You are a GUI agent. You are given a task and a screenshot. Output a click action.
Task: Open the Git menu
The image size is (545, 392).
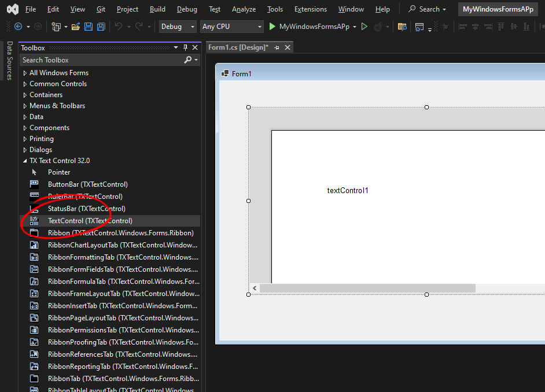coord(101,9)
